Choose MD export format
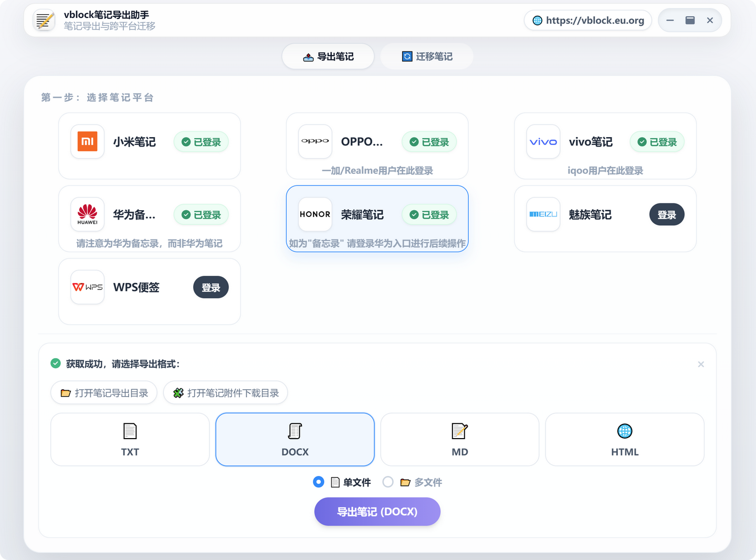The height and width of the screenshot is (560, 756). [x=460, y=440]
